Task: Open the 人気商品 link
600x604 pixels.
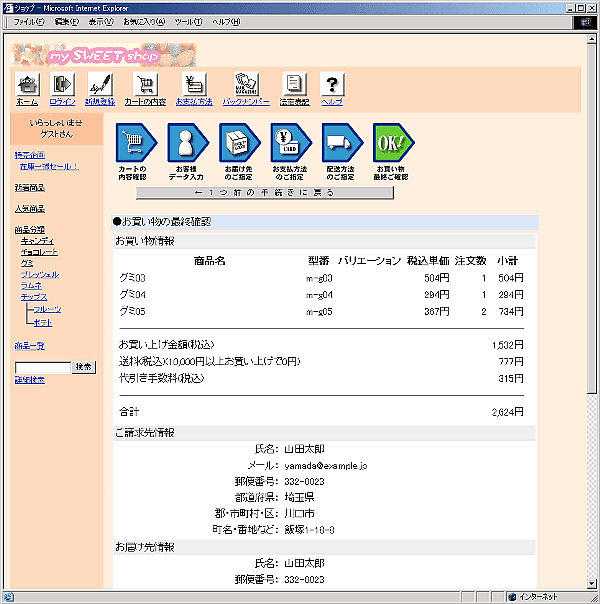Action: (30, 209)
